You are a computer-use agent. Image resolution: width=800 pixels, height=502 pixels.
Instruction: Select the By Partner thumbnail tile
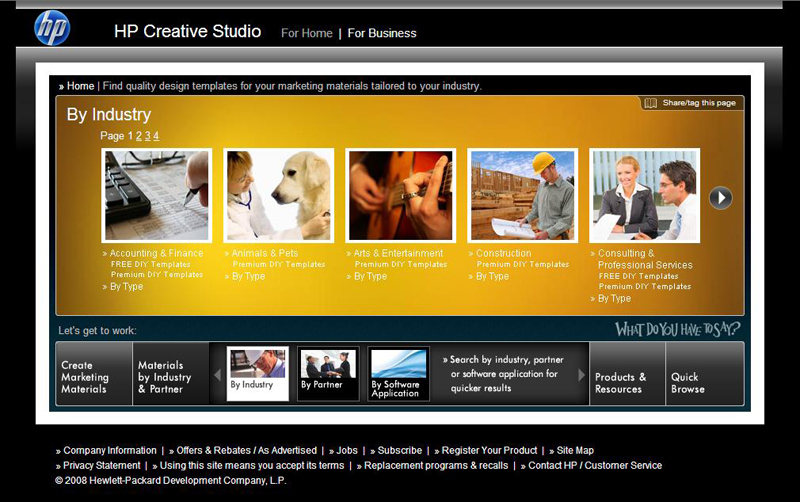tap(328, 373)
